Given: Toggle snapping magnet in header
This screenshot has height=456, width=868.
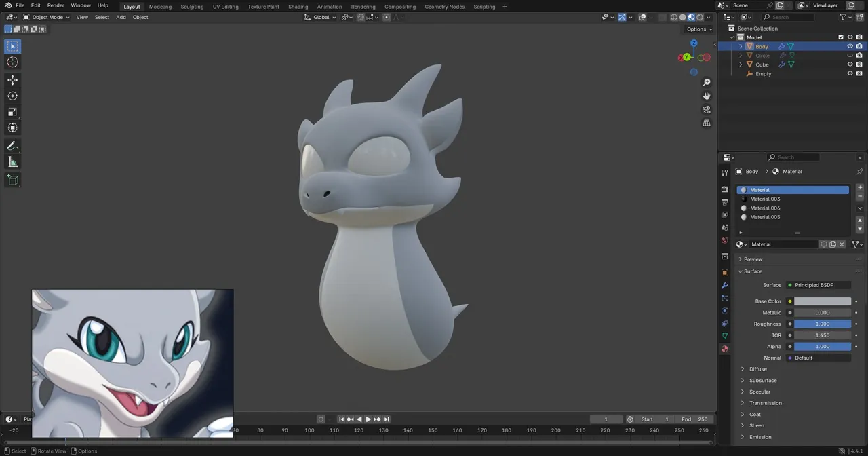Looking at the screenshot, I should coord(361,17).
